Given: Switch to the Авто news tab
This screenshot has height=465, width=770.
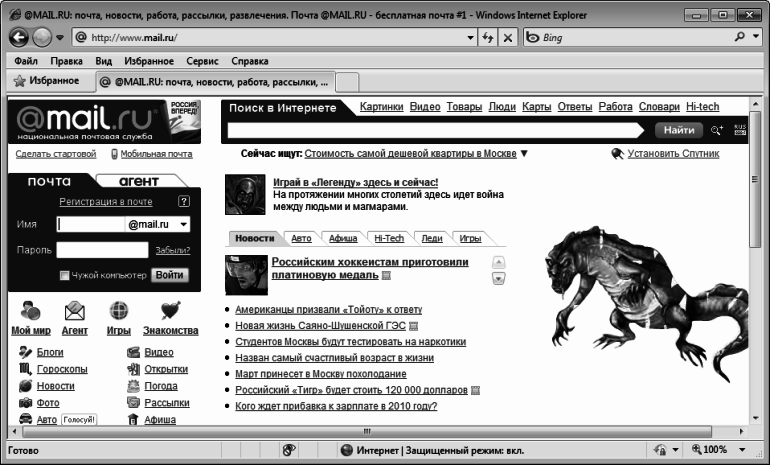Looking at the screenshot, I should [x=301, y=238].
